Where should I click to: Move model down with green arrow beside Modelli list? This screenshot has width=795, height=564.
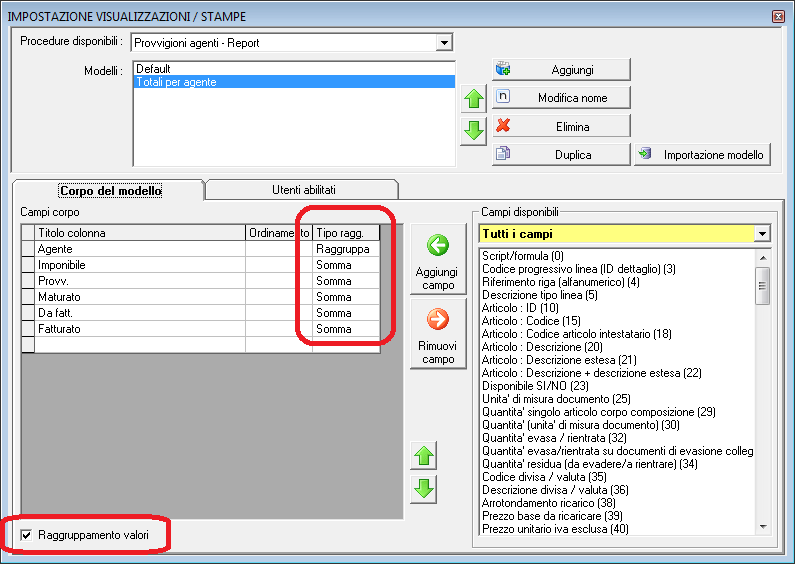pyautogui.click(x=474, y=131)
